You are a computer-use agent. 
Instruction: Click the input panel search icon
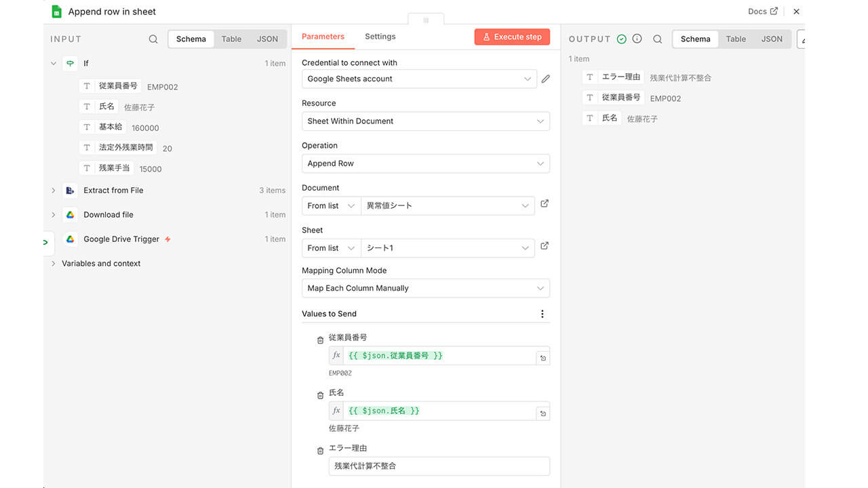click(153, 39)
